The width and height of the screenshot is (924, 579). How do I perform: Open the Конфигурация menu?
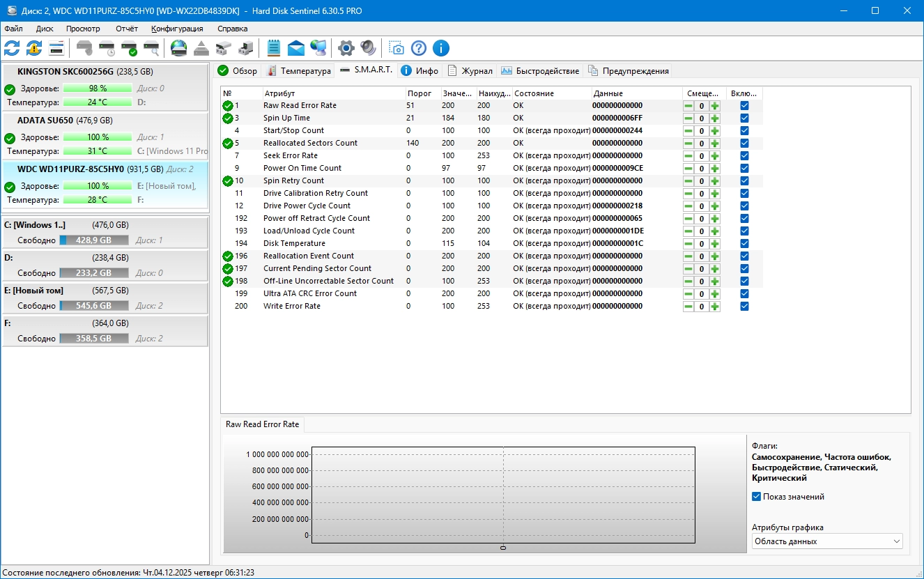[x=177, y=29]
